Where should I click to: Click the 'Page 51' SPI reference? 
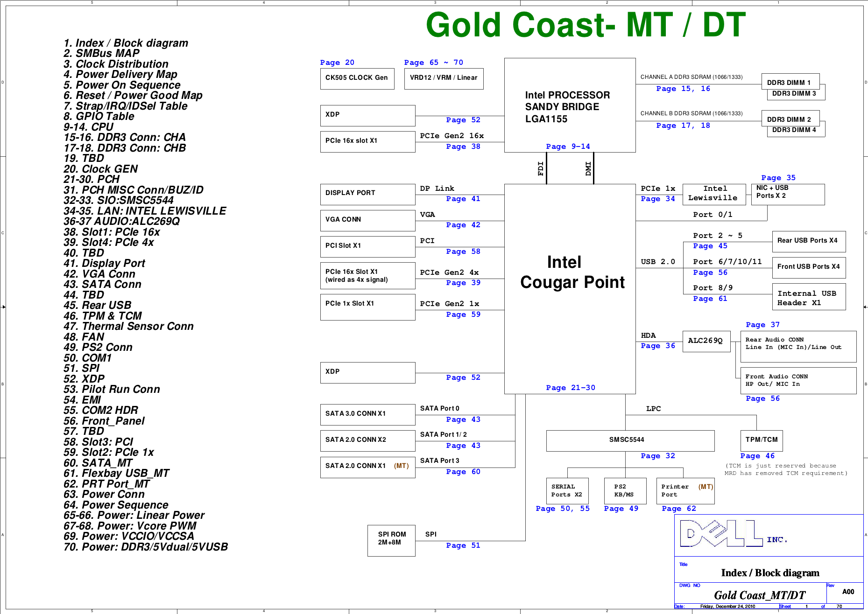click(x=463, y=545)
